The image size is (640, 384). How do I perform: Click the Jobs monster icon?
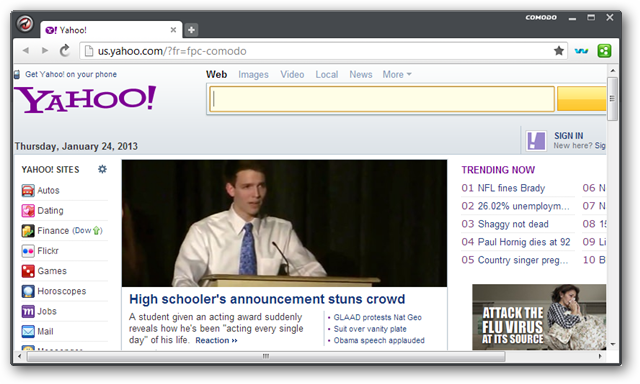click(x=28, y=311)
